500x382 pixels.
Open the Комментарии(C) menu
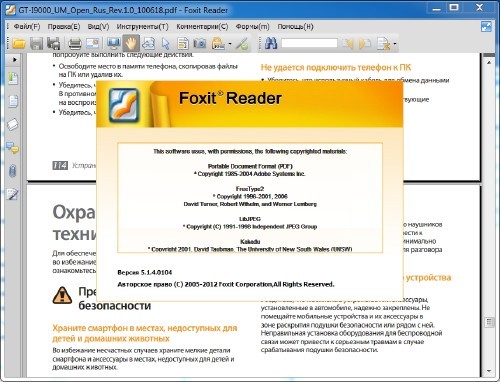pos(202,27)
